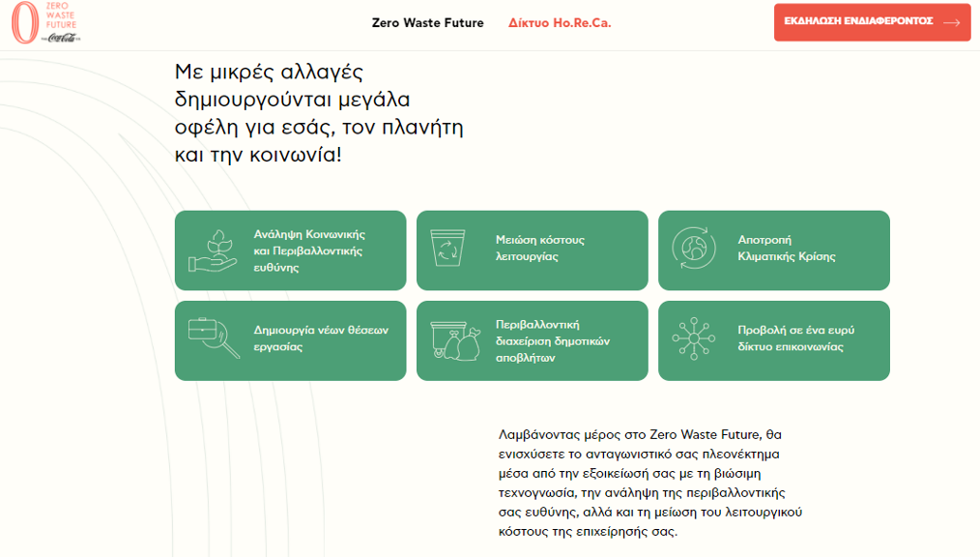Click the globe climate crisis icon
The width and height of the screenshot is (980, 558).
(x=694, y=248)
